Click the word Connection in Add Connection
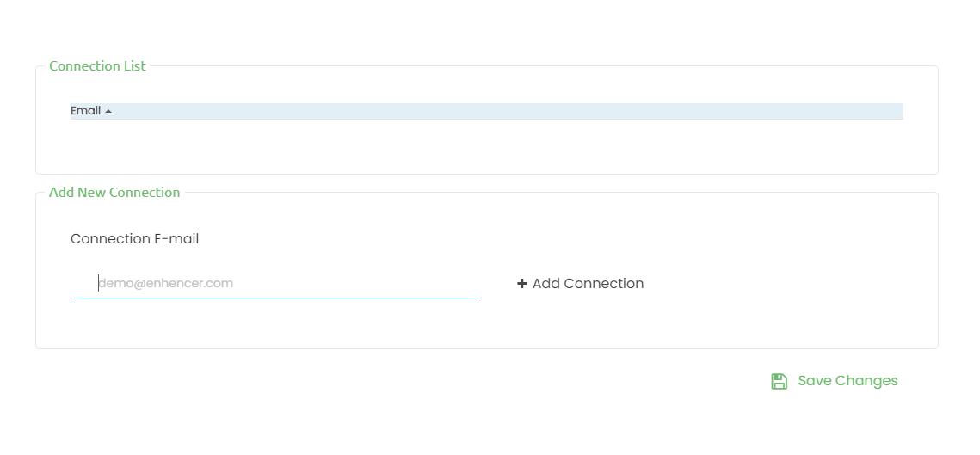 pos(604,284)
